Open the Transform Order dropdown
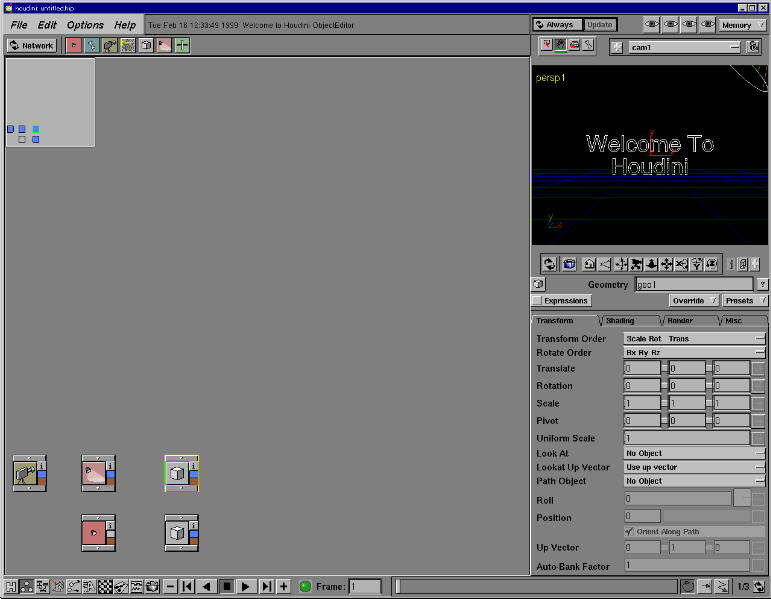This screenshot has height=599, width=771. pos(694,338)
